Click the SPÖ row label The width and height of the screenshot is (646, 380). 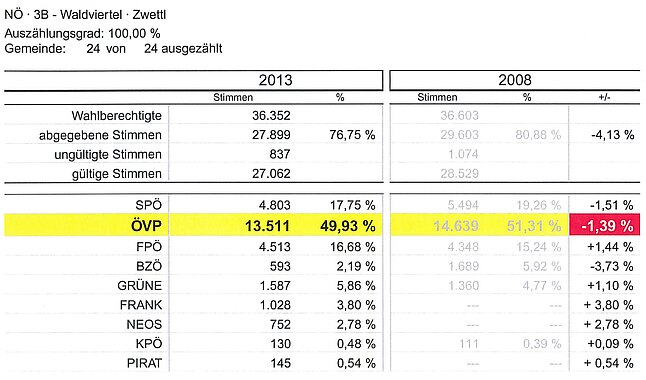click(148, 205)
